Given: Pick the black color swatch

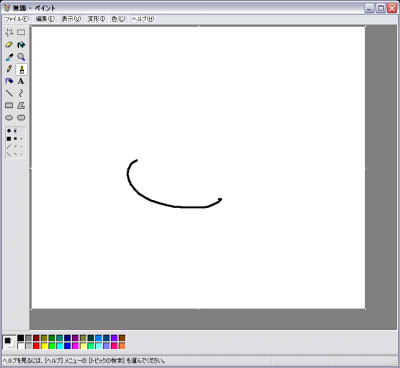Looking at the screenshot, I should click(21, 338).
